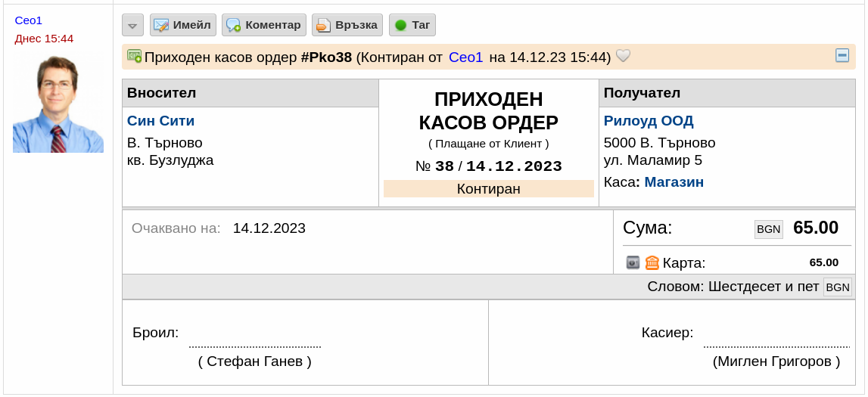This screenshot has width=868, height=397.
Task: Click the Имейл toolbar button
Action: click(x=182, y=25)
